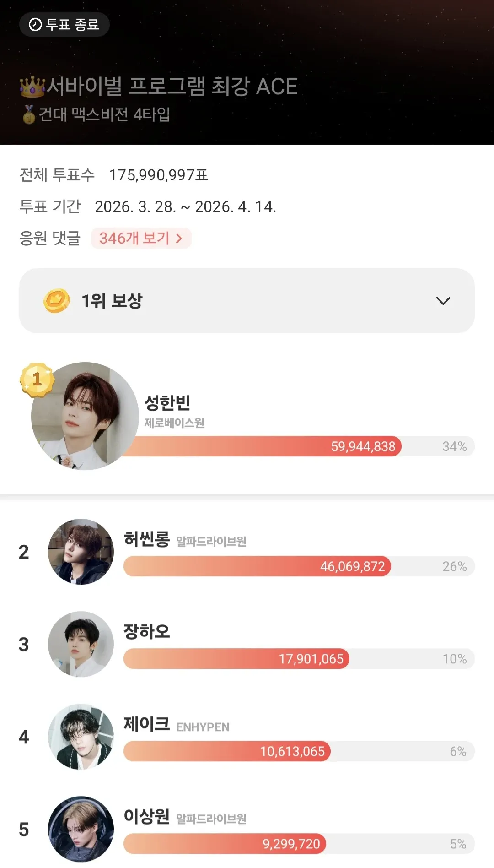Click the gold coin icon for 1위 보상
This screenshot has width=494, height=868.
[x=57, y=301]
